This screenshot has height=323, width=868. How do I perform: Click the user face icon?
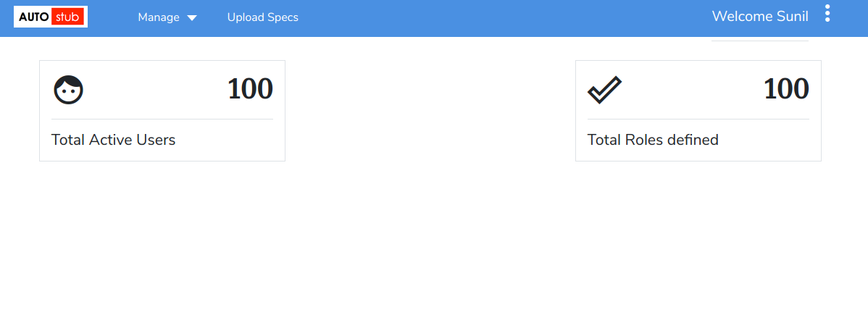pos(69,90)
